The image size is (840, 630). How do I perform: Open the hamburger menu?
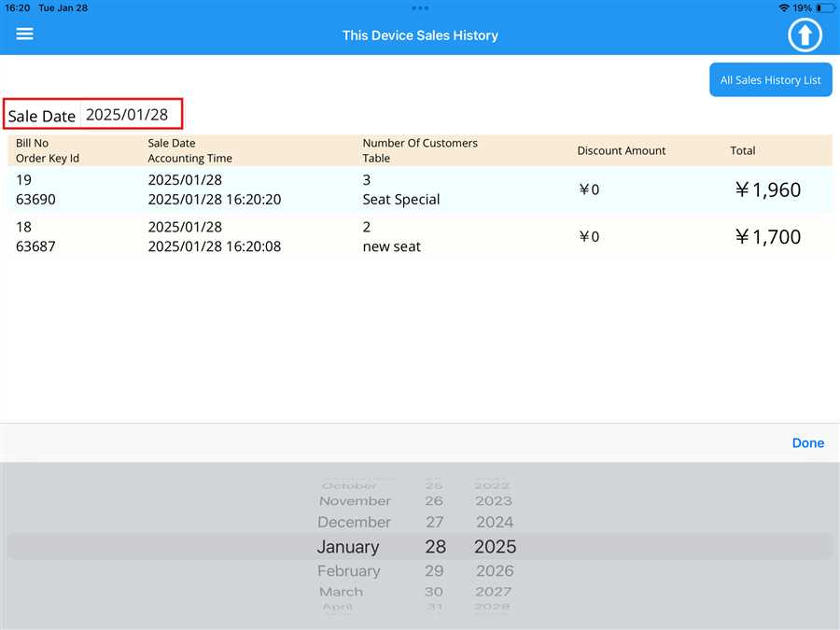(25, 34)
